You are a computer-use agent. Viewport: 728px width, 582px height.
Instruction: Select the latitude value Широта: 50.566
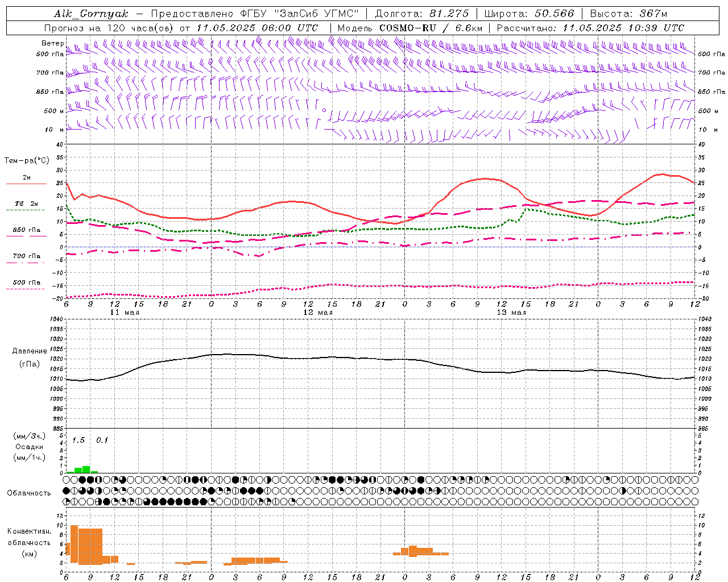point(529,14)
